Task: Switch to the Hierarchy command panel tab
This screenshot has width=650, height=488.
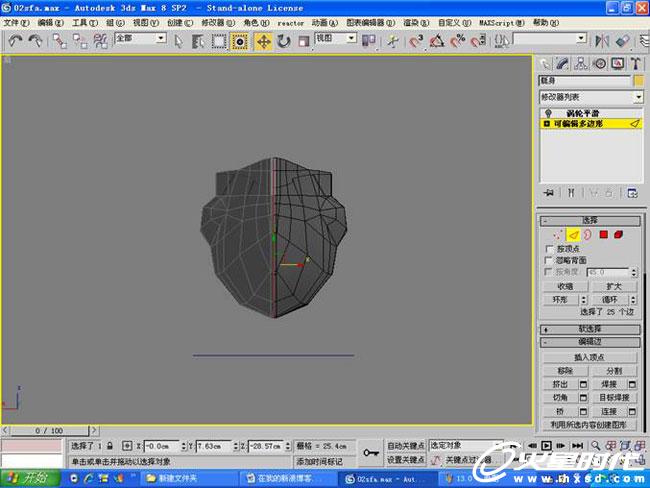Action: point(581,64)
